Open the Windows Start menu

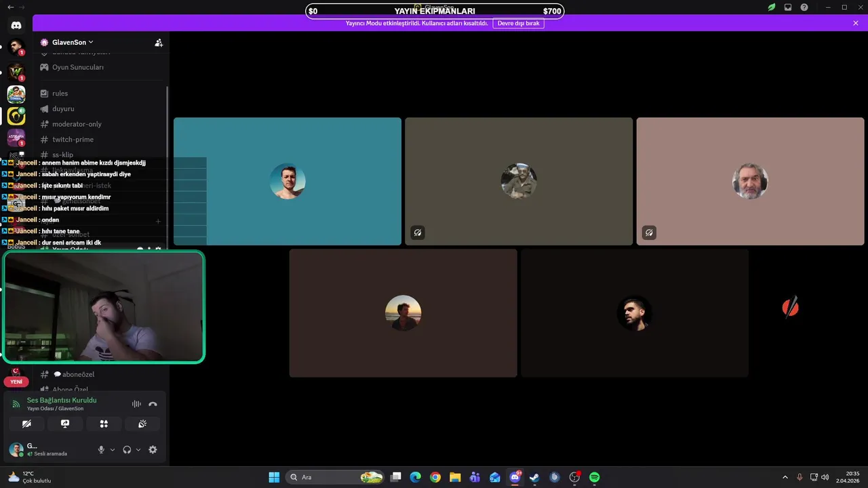[274, 477]
